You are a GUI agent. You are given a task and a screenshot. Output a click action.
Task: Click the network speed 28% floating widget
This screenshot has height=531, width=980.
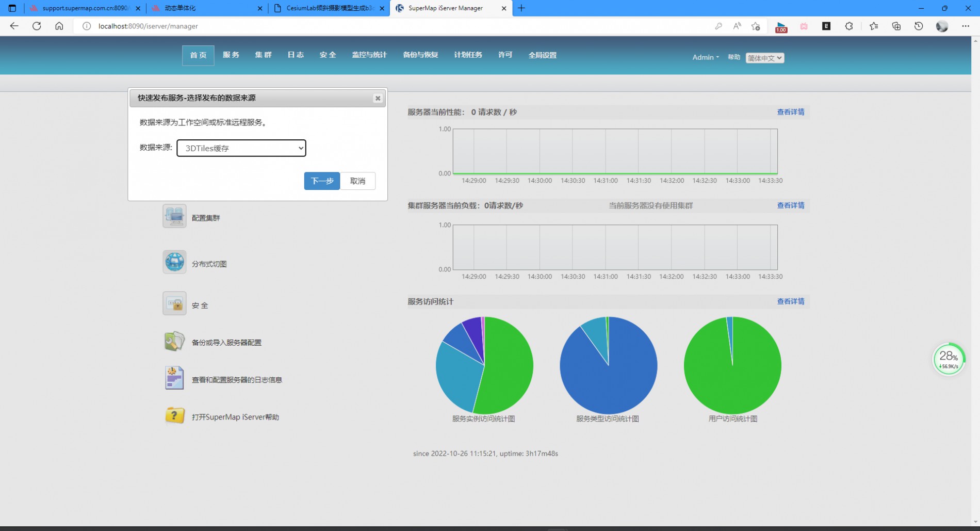949,359
